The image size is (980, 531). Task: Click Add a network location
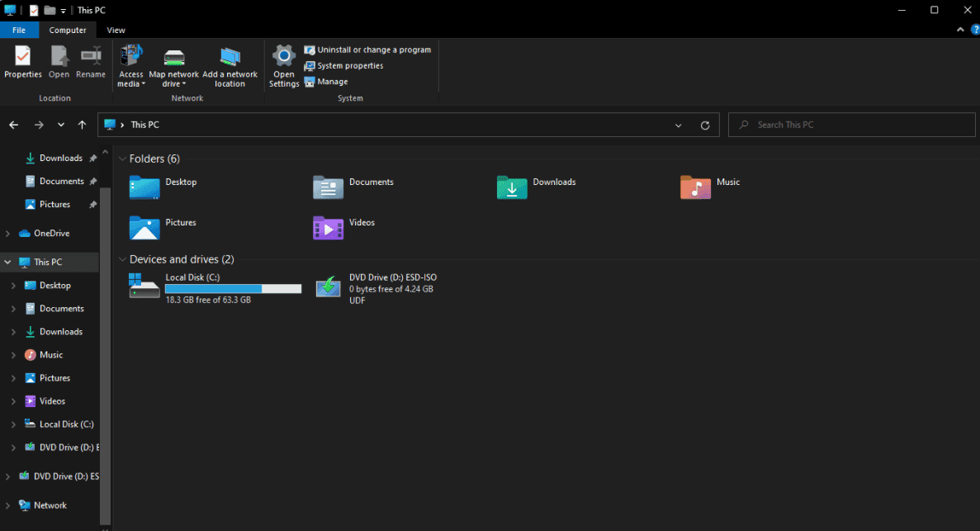(230, 66)
